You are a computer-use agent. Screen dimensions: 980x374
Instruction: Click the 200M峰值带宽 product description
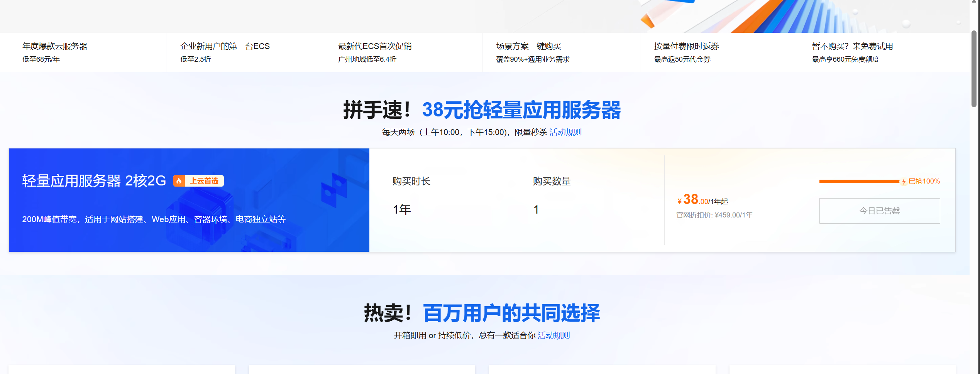154,219
